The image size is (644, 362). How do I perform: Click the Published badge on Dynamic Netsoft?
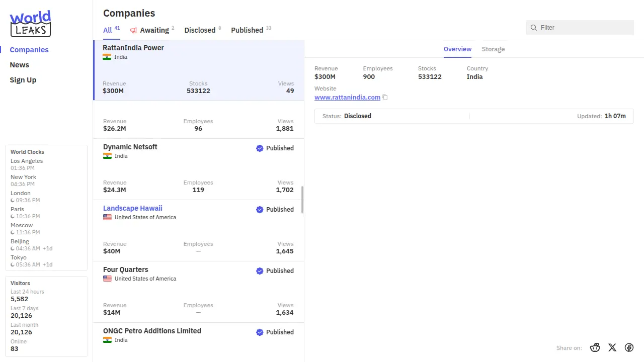pyautogui.click(x=275, y=148)
